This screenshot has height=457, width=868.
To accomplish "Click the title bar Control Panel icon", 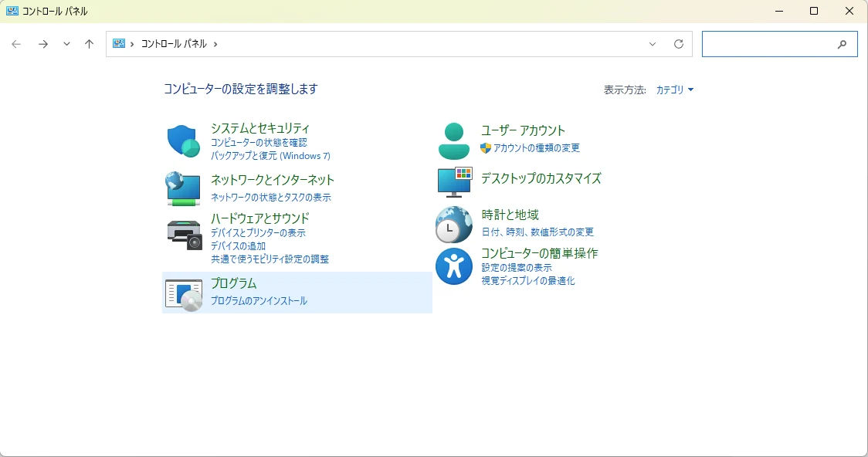I will tap(12, 11).
